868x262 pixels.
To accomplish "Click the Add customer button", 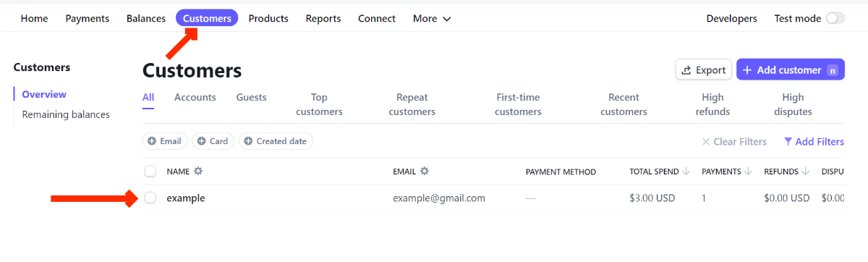I will click(791, 69).
